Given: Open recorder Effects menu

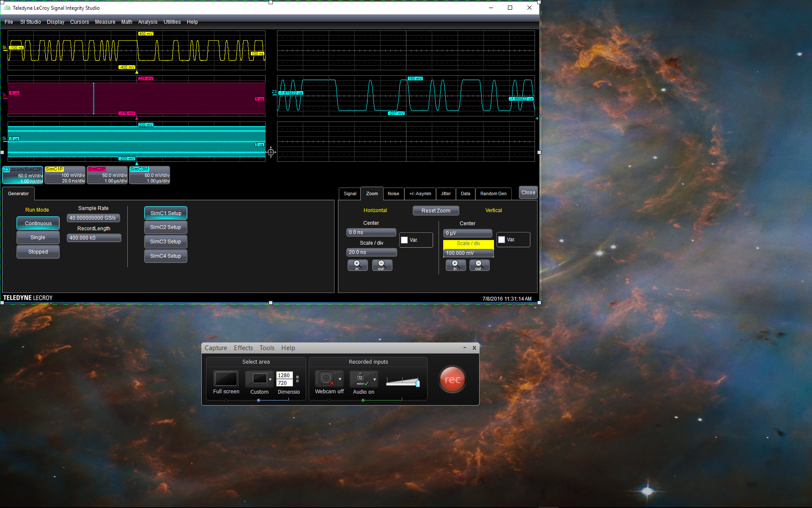Looking at the screenshot, I should pos(243,348).
